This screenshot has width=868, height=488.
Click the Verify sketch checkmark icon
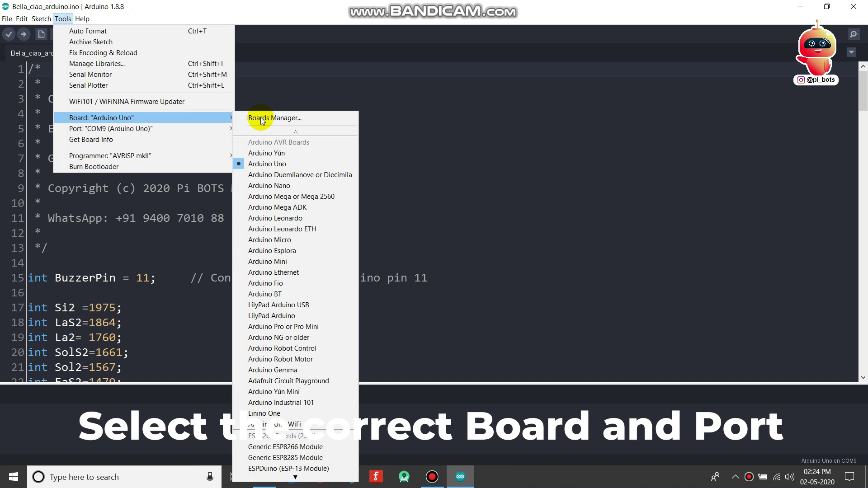click(x=9, y=34)
